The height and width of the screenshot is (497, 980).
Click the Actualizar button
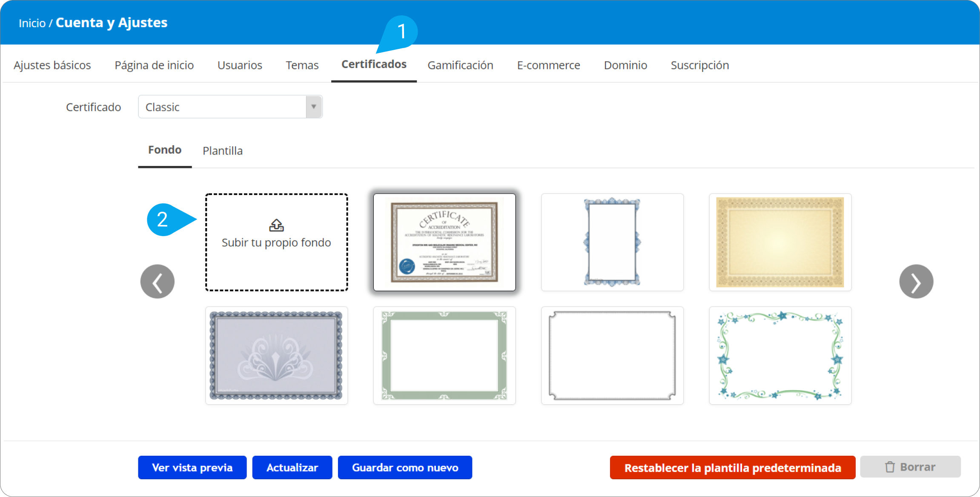coord(292,468)
